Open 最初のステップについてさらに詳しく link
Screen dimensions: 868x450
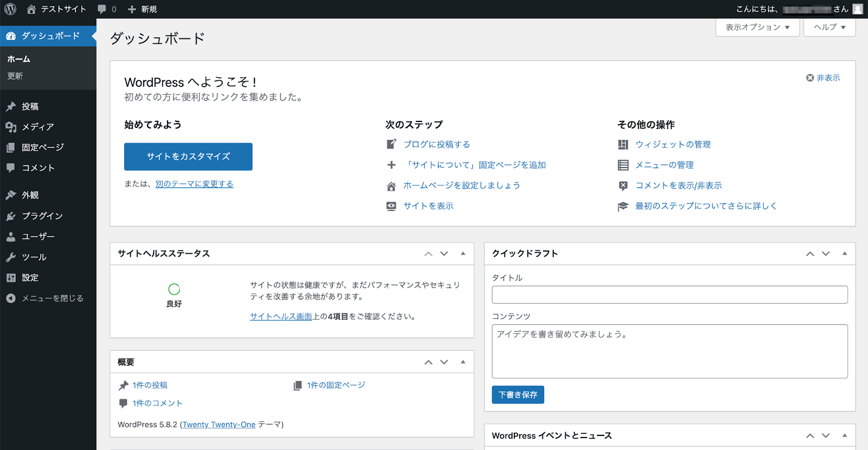[706, 206]
